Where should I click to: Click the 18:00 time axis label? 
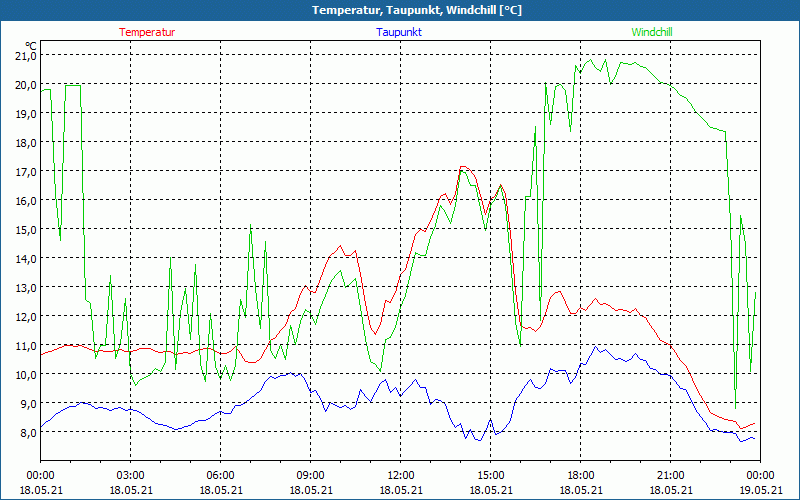581,476
